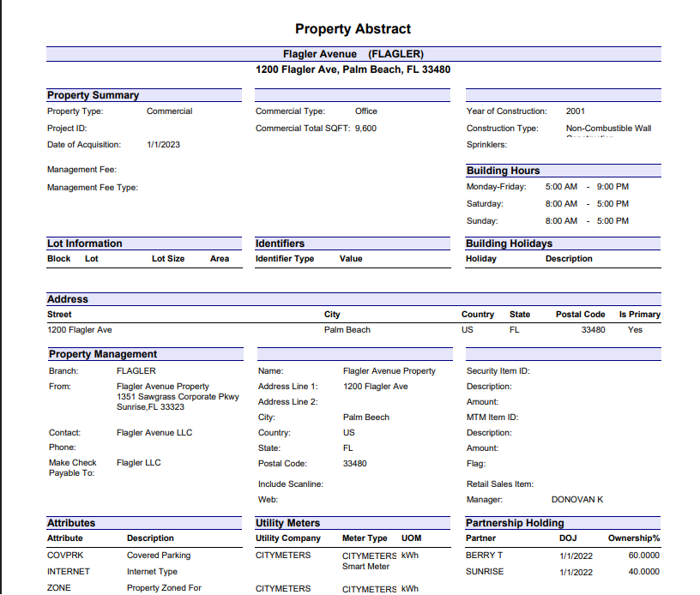Click the Flagler Avenue (FLAGLER) header
This screenshot has width=700, height=595.
pos(353,53)
